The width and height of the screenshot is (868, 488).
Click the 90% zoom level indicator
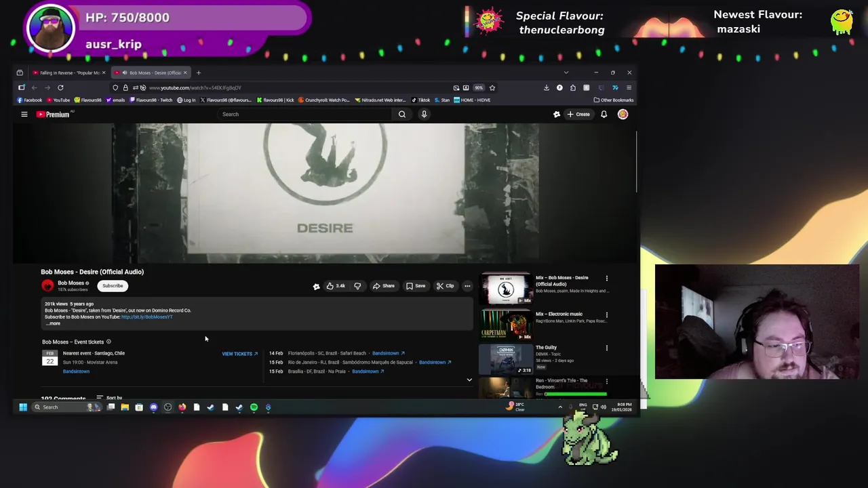pyautogui.click(x=479, y=87)
